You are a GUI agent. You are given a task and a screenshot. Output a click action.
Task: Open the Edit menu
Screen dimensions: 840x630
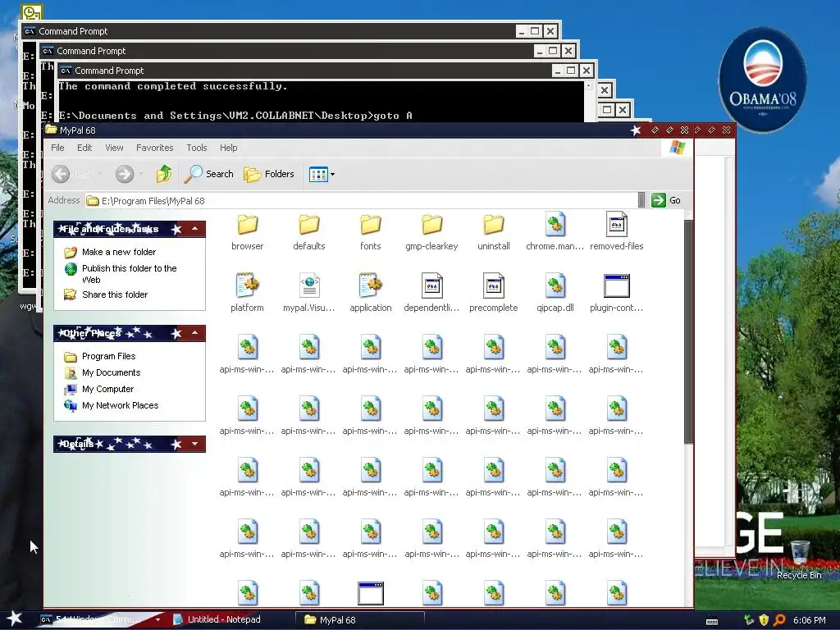tap(84, 148)
